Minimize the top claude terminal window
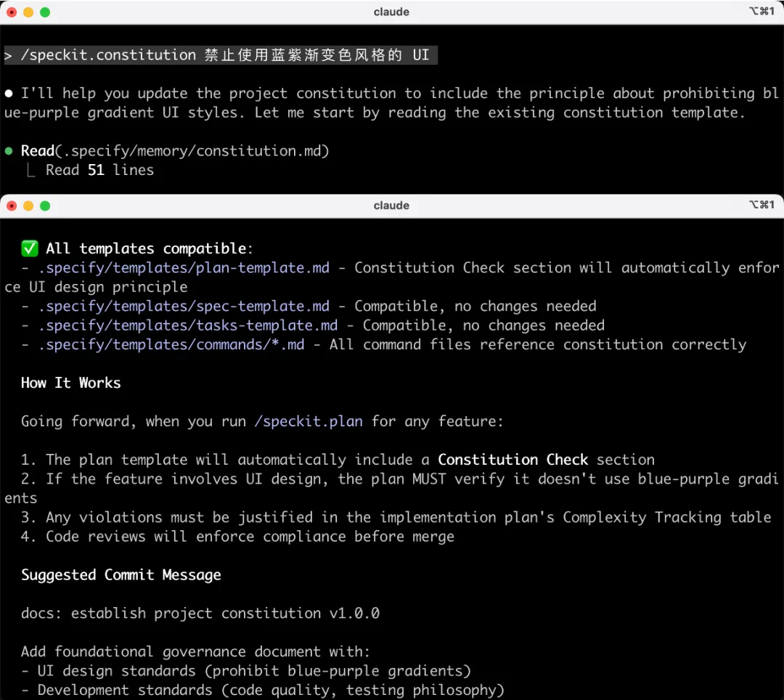 (x=28, y=12)
